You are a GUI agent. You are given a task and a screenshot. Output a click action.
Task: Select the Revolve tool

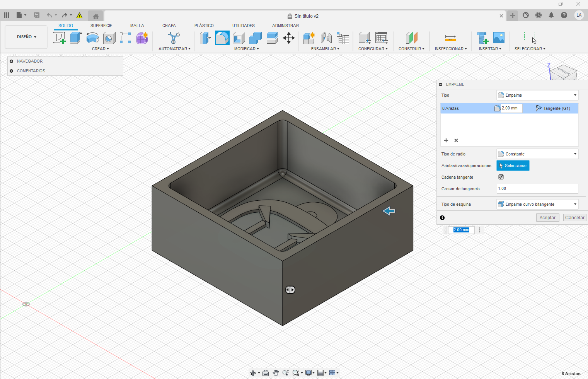pyautogui.click(x=92, y=38)
